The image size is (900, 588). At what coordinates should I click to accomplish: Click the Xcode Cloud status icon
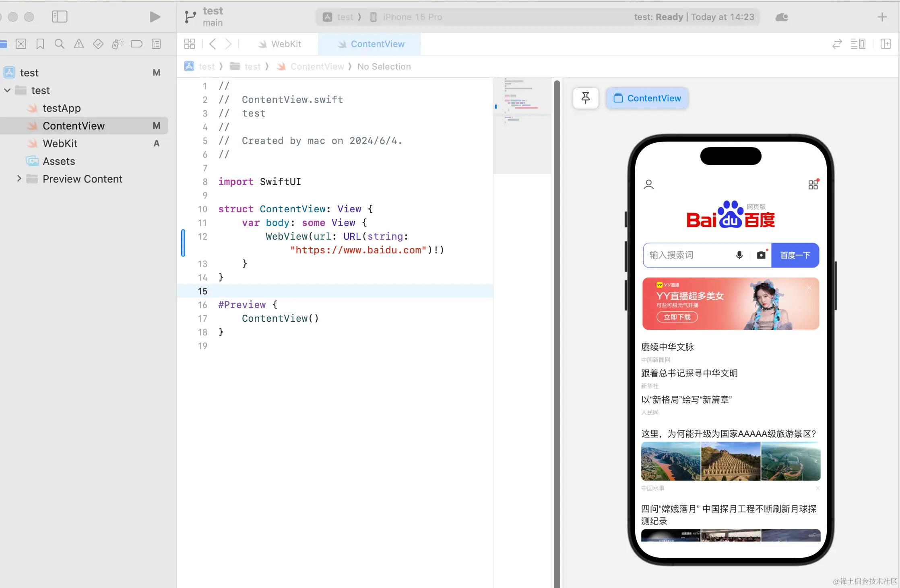click(781, 17)
